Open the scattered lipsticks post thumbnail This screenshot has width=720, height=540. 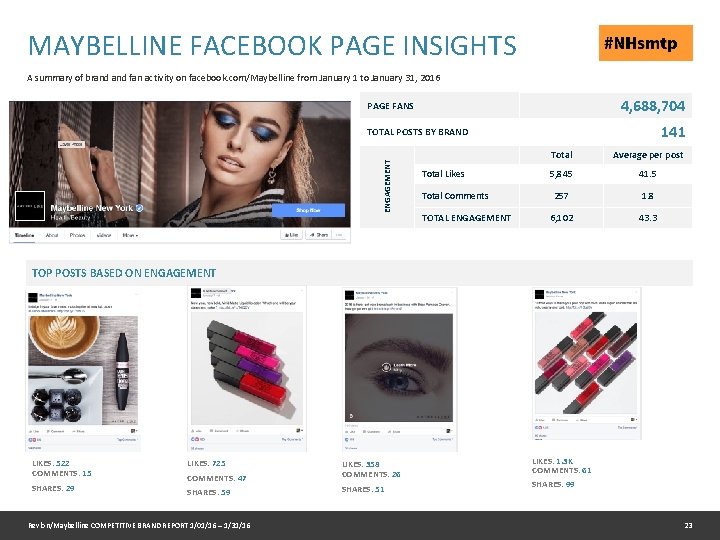point(586,363)
